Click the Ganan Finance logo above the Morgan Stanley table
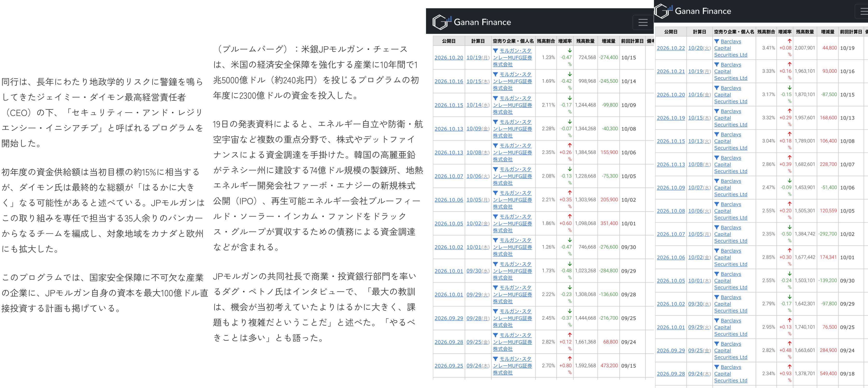The width and height of the screenshot is (868, 388). [472, 22]
